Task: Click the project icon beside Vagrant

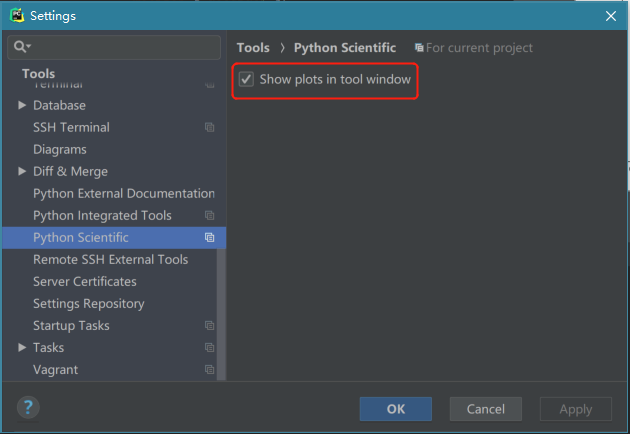Action: (210, 370)
